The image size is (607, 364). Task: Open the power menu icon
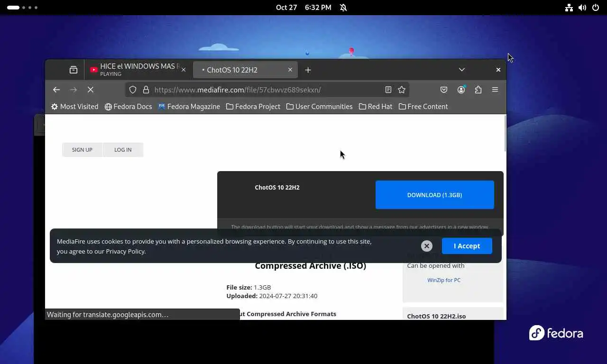(x=596, y=8)
